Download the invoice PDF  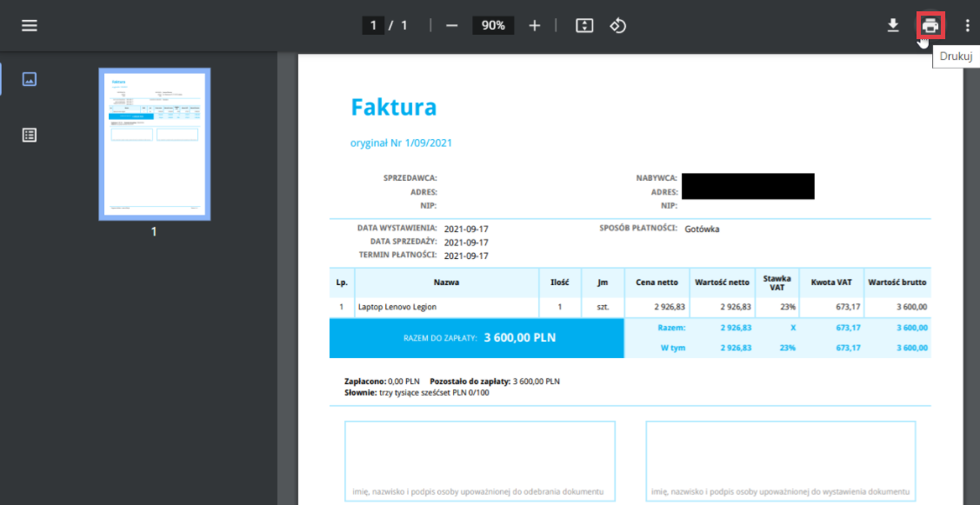892,25
